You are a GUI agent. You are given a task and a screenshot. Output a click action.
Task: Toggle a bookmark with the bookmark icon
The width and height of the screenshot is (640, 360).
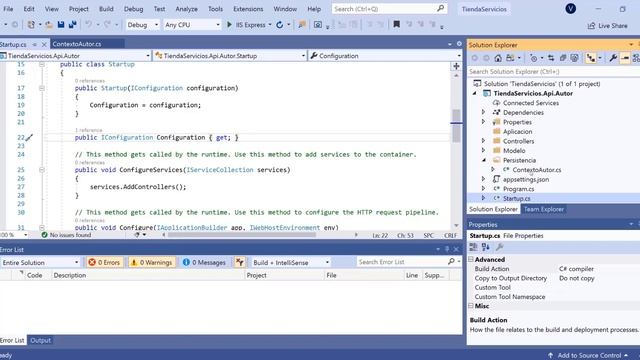click(396, 24)
